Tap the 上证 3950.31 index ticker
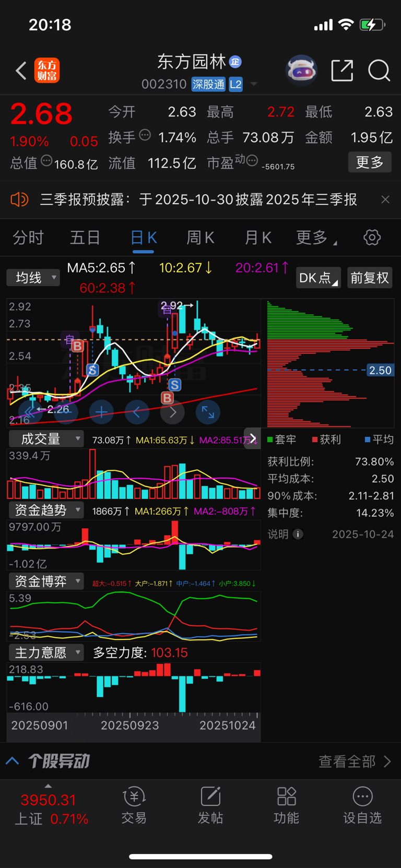Image resolution: width=401 pixels, height=868 pixels. (x=51, y=808)
